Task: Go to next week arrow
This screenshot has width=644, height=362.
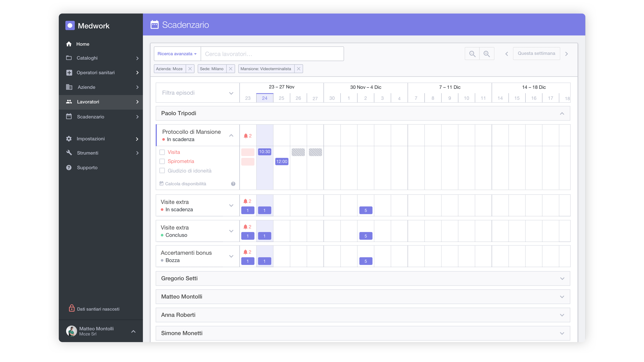Action: pos(567,54)
